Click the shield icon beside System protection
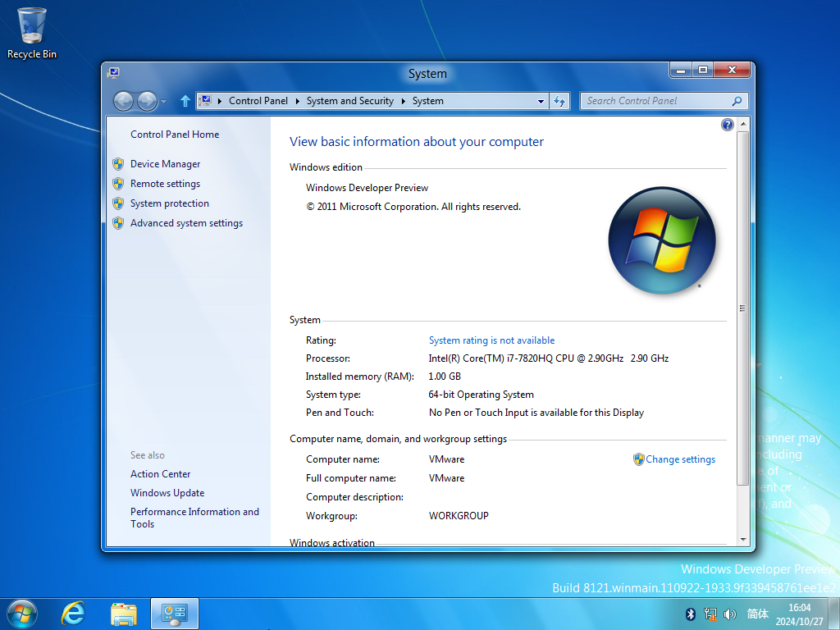 (x=118, y=203)
